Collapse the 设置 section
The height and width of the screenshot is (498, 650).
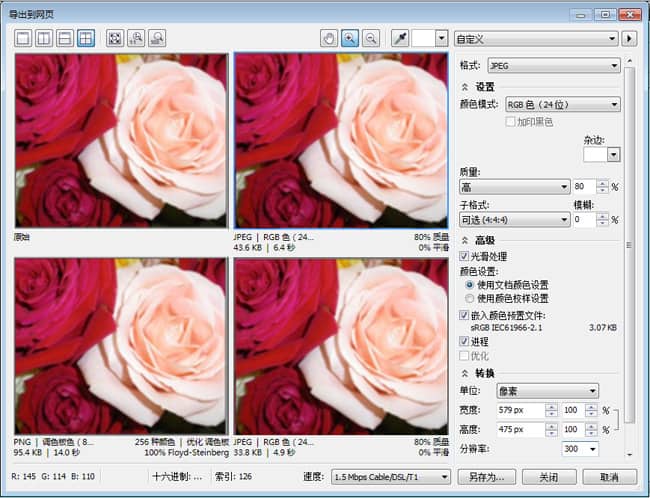tap(465, 87)
